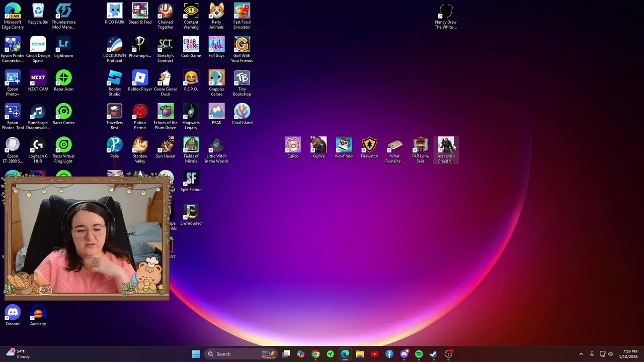
Task: Click the Spotify taskbar icon
Action: (x=419, y=354)
